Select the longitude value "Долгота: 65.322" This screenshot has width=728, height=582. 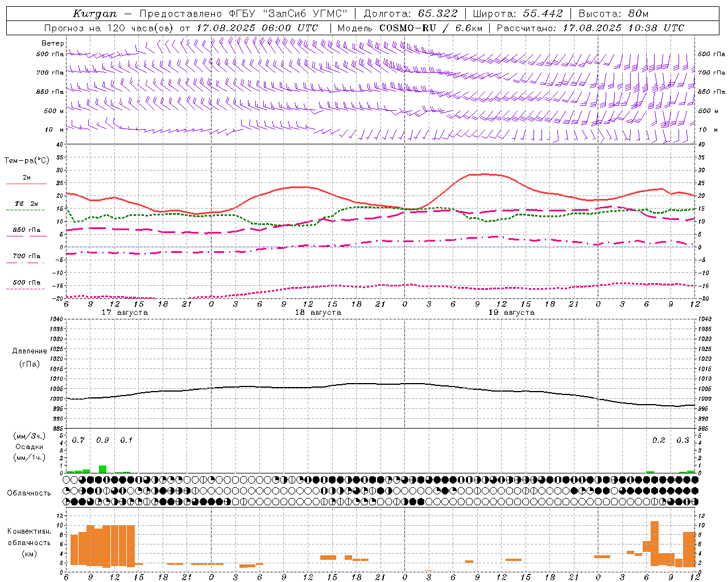(x=410, y=14)
